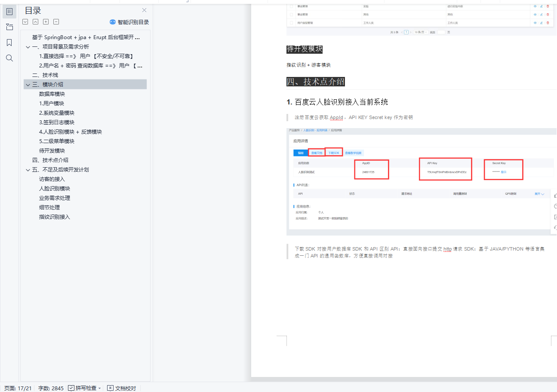Viewport: 557px width, 392px height.
Task: Click the 待开发模块 heading in the document page
Action: [305, 49]
